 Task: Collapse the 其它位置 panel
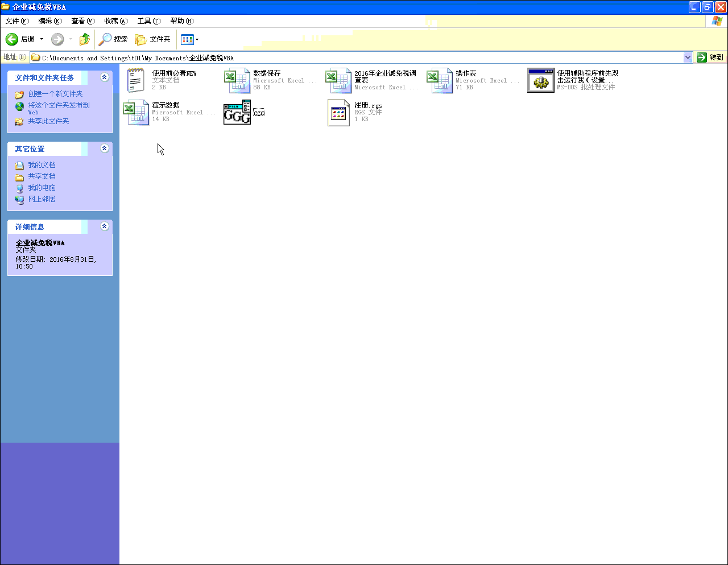(104, 149)
